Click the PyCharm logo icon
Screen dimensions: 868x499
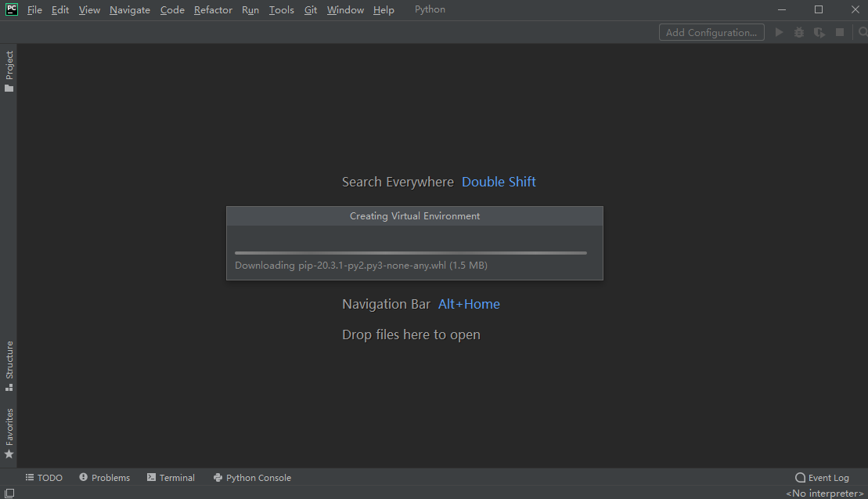[11, 9]
